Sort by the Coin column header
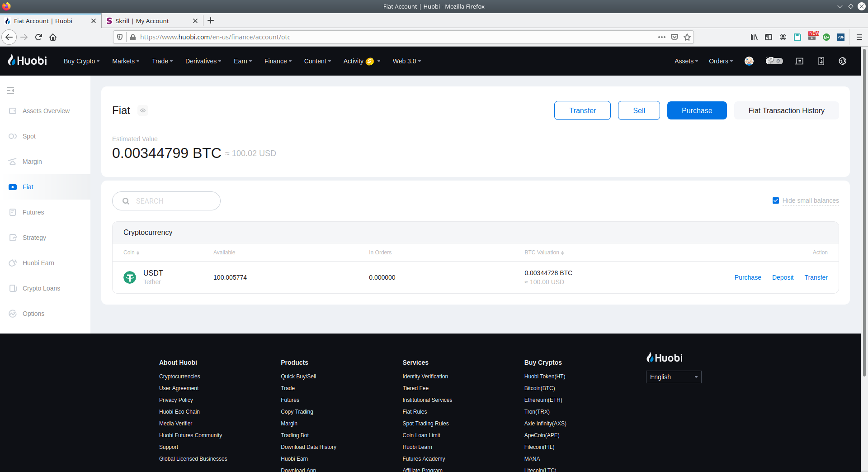The image size is (868, 472). click(x=132, y=253)
